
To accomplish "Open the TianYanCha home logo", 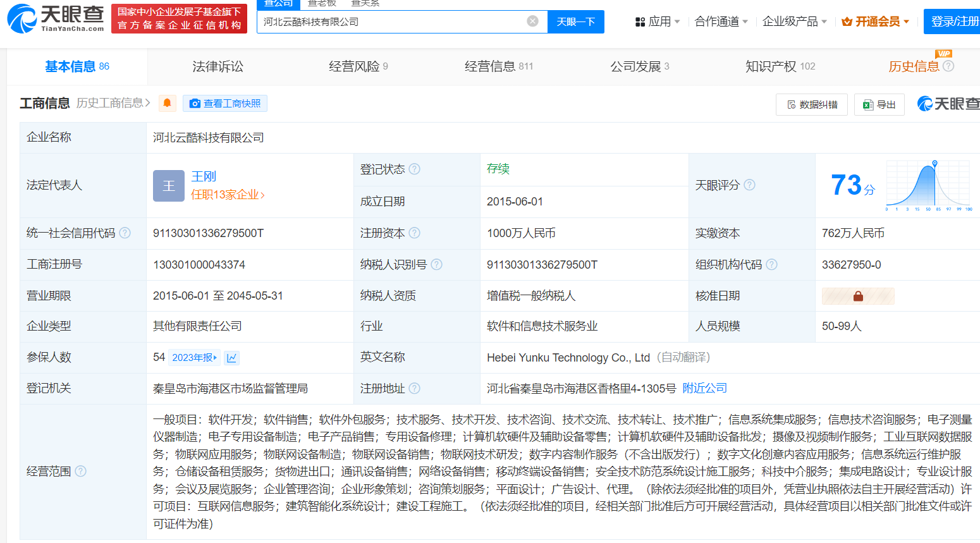I will click(x=56, y=19).
